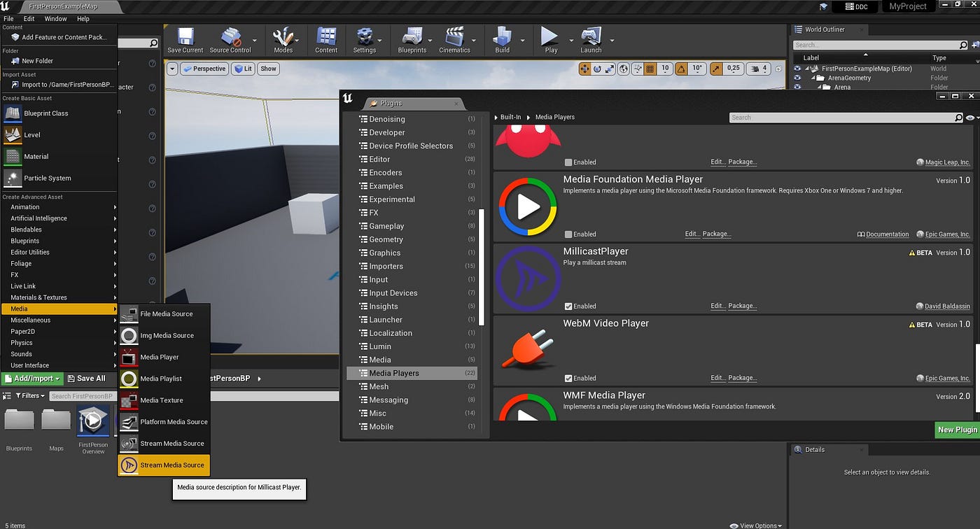Select the Input Devices plugin category
Viewport: 980px width, 529px height.
pos(412,293)
